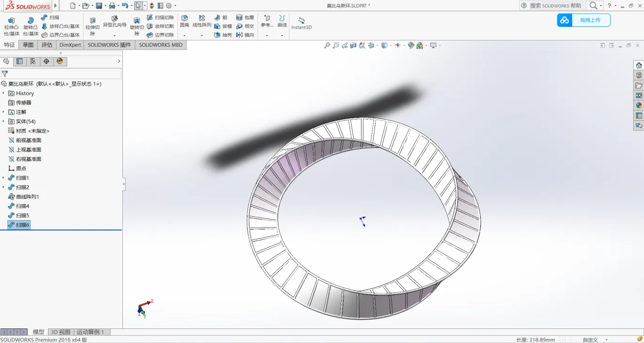
Task: Toggle the Hide/Show Items eye icon
Action: [398, 45]
